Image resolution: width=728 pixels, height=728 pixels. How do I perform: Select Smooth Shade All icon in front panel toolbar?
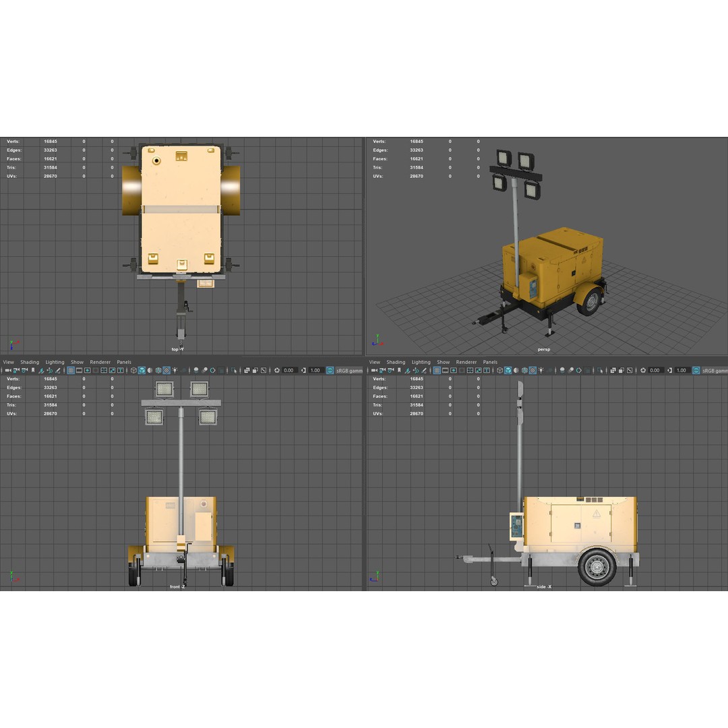[x=142, y=370]
